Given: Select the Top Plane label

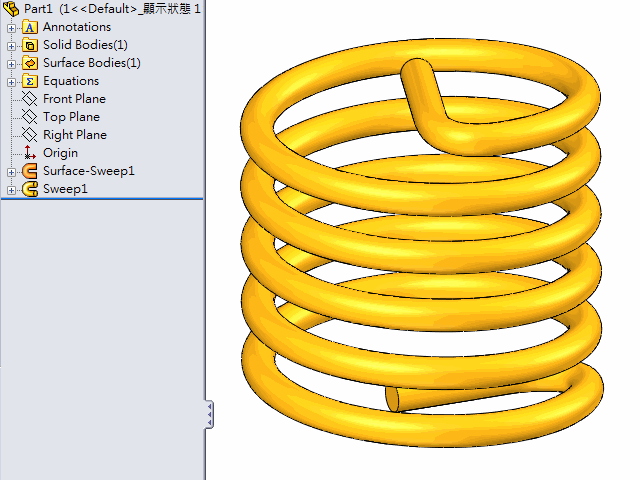Looking at the screenshot, I should point(71,117).
